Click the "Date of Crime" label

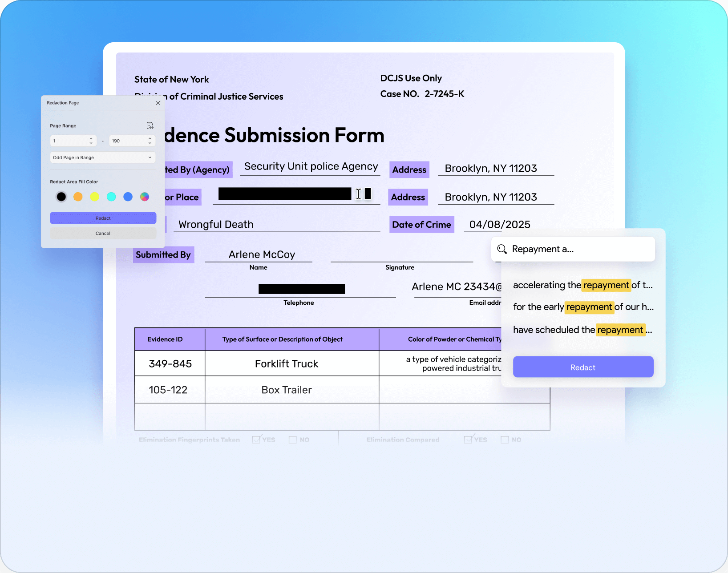coord(421,225)
